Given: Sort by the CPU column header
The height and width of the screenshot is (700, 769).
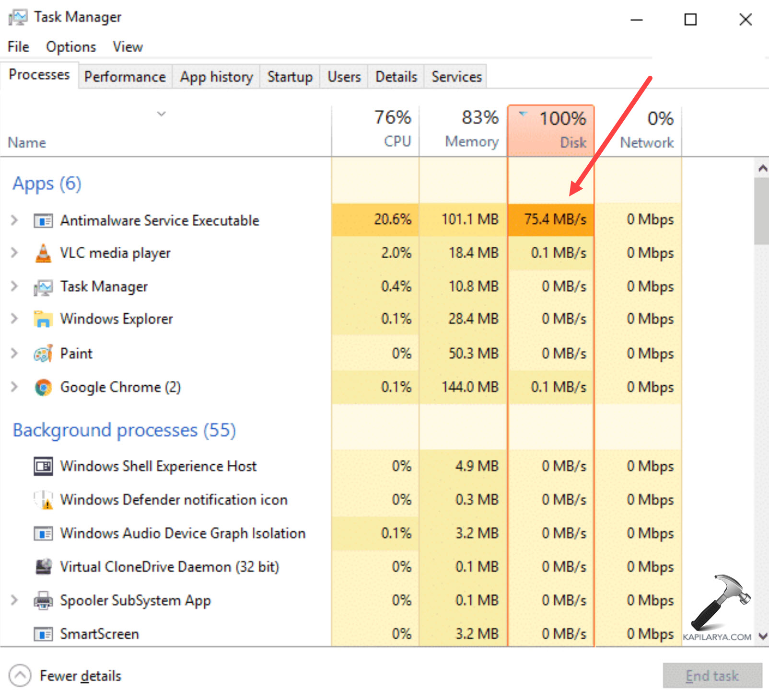Looking at the screenshot, I should 375,130.
